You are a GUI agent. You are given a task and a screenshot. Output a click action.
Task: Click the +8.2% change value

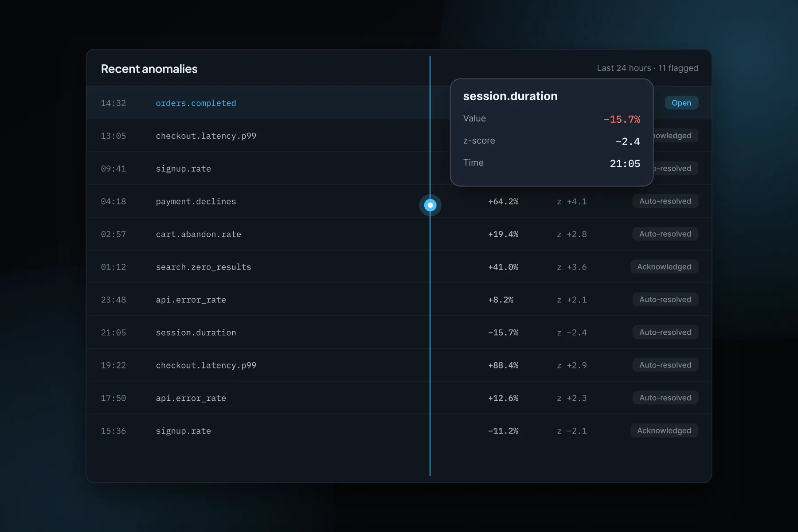(501, 300)
